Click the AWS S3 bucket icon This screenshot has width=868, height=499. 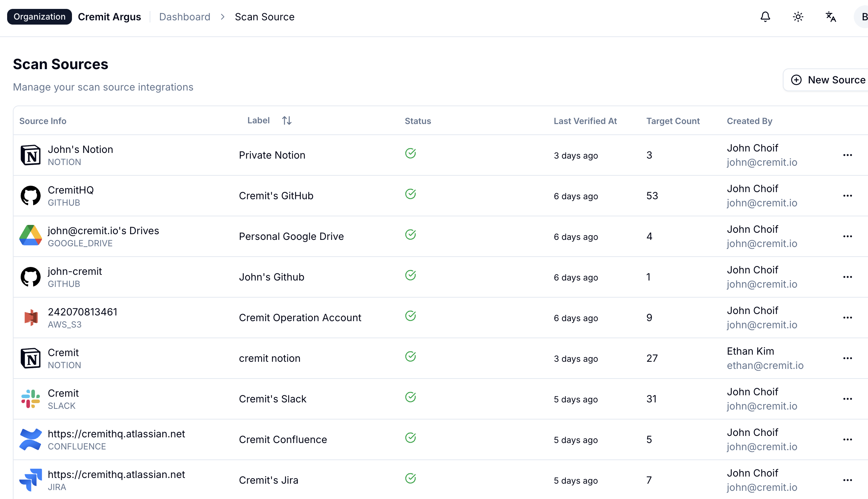click(x=31, y=317)
